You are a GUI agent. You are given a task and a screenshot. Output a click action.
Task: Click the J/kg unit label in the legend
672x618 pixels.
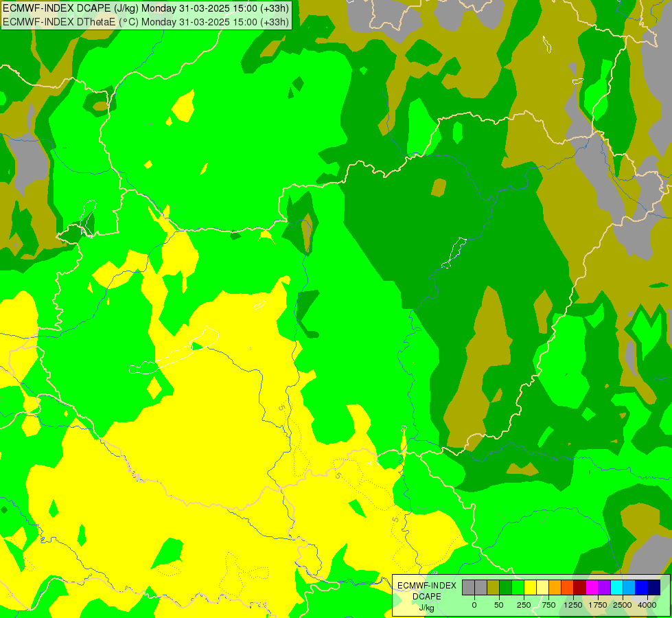coord(427,608)
